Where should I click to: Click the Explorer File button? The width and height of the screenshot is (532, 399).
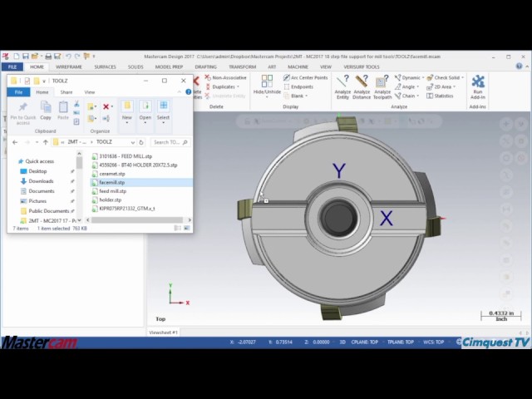click(18, 92)
